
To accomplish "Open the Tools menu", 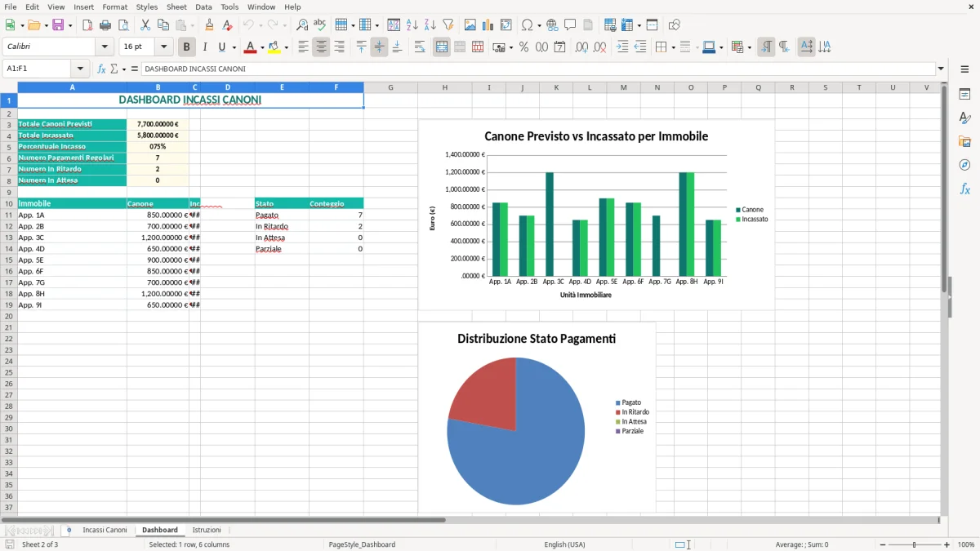I will click(229, 7).
